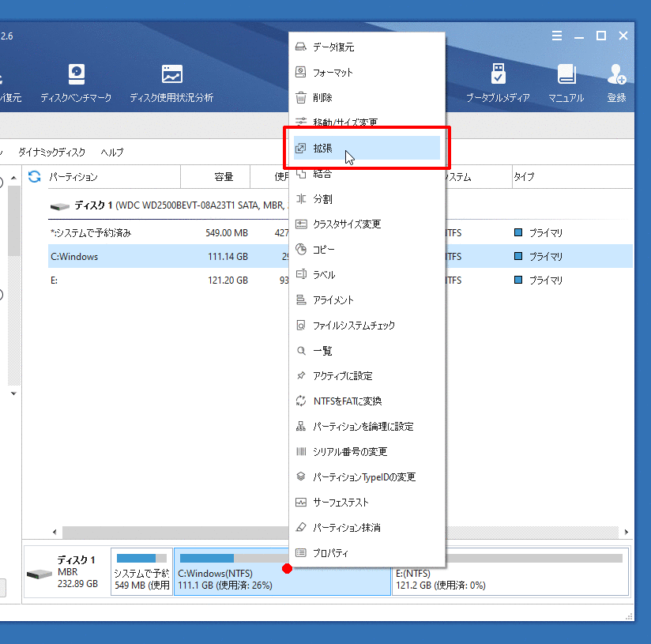The image size is (651, 644).
Task: Sort by the 容量 column header
Action: pos(224,177)
